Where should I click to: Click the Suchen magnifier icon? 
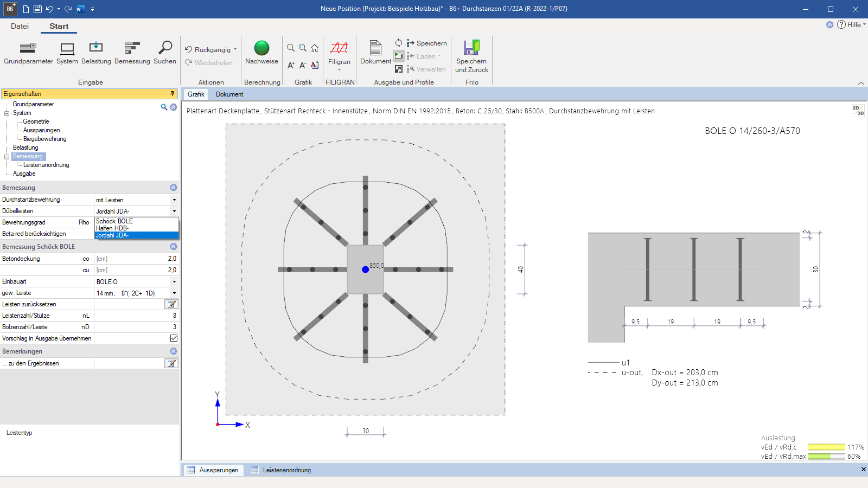point(165,53)
